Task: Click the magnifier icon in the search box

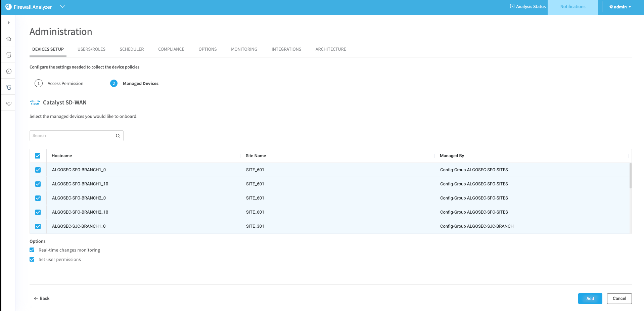Action: click(x=118, y=136)
